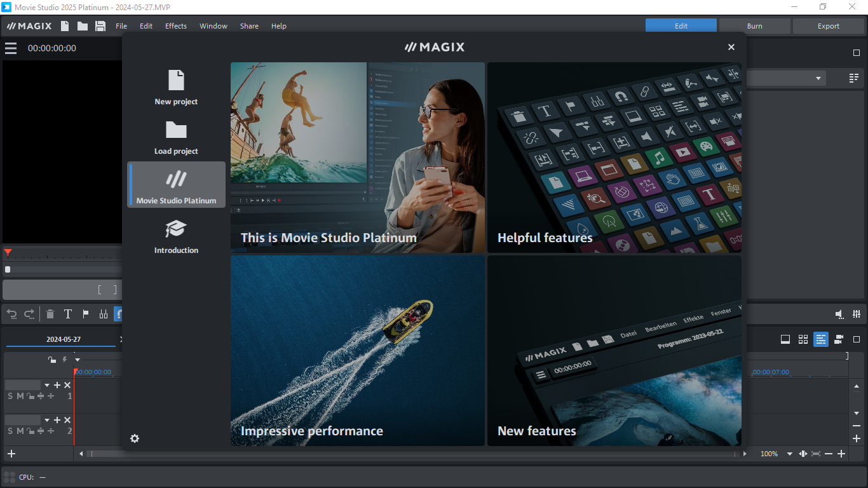Viewport: 868px width, 488px height.
Task: Click the horizontal timeline scrollbar
Action: 414,454
